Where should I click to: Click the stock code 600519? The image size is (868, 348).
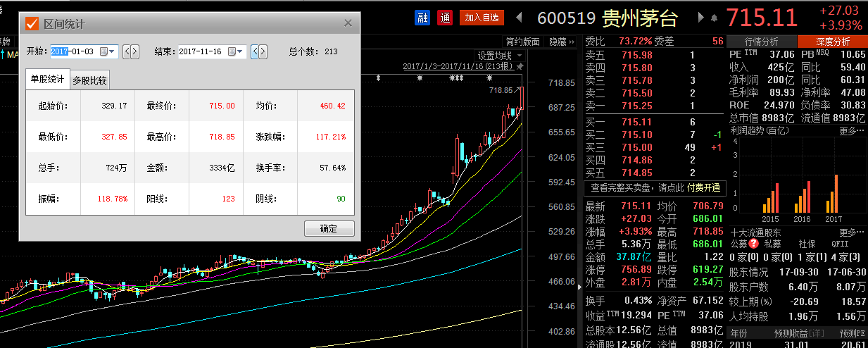567,18
